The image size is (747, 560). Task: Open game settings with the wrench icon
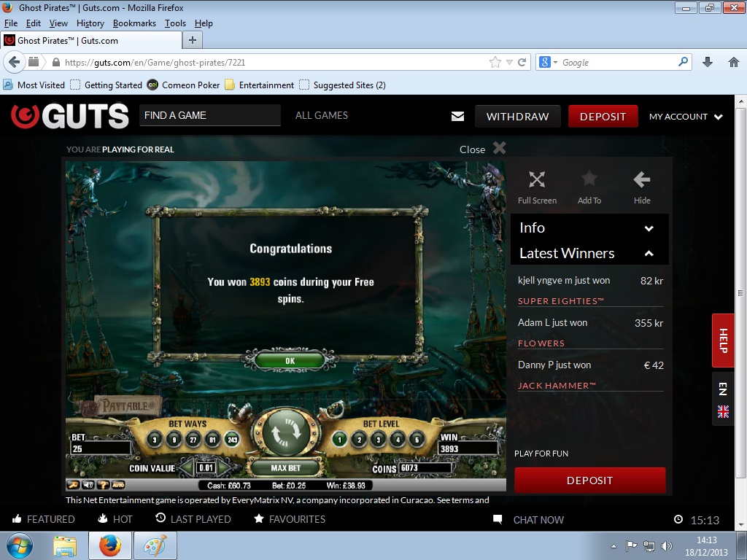point(73,485)
